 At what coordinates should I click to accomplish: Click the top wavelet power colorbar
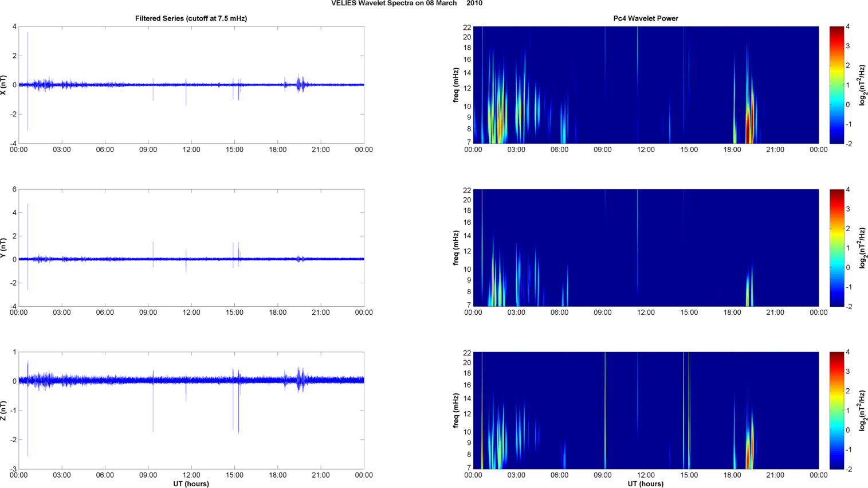[x=836, y=85]
